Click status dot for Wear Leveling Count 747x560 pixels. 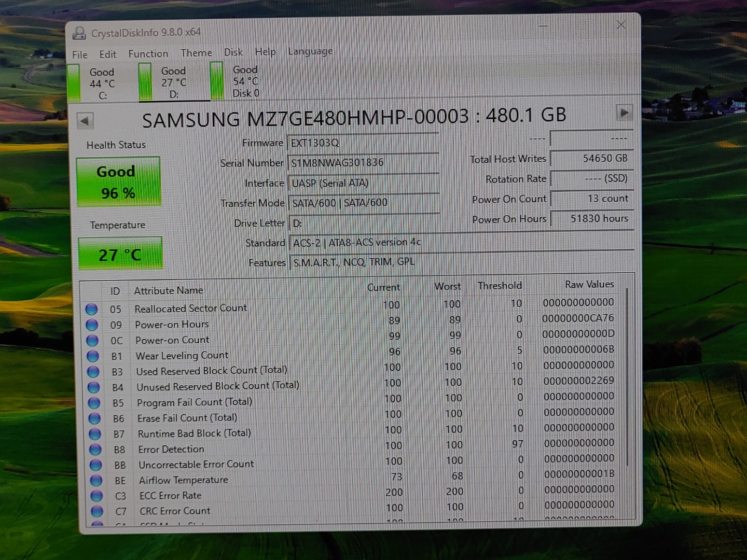pos(93,356)
